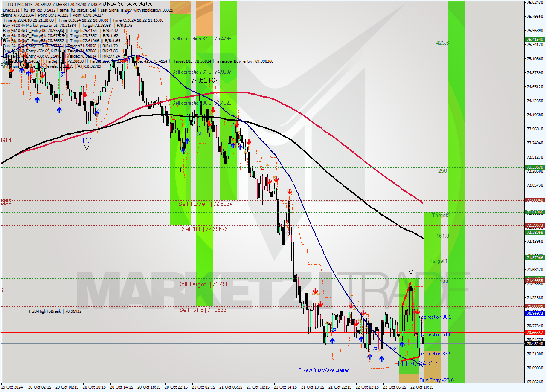
Task: Click the blue 70.96932 price tag
Action: [x=535, y=313]
